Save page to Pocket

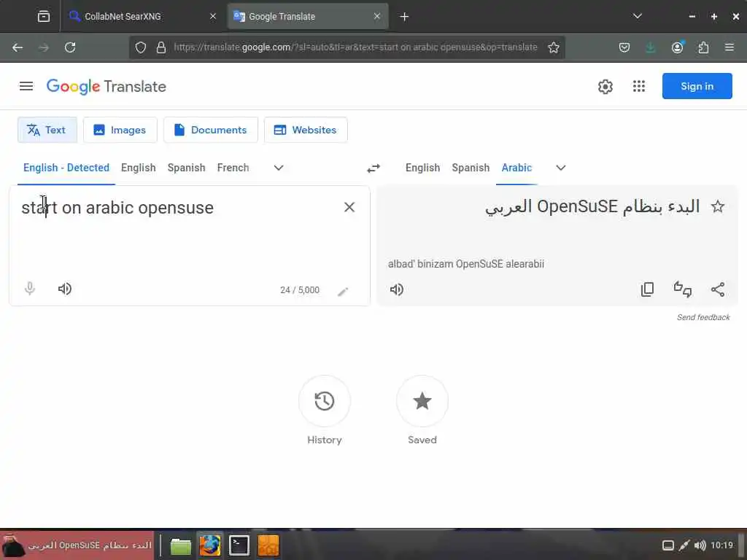coord(624,47)
